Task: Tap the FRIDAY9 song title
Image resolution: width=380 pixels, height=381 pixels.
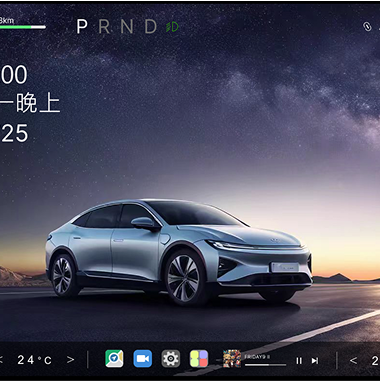Action: [x=257, y=357]
